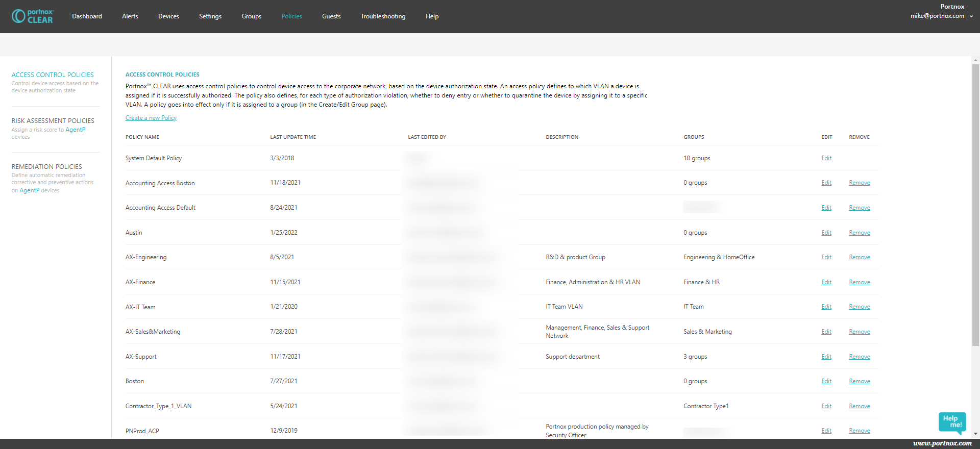The image size is (980, 449).
Task: Edit the AX-Engineering policy
Action: coord(826,257)
